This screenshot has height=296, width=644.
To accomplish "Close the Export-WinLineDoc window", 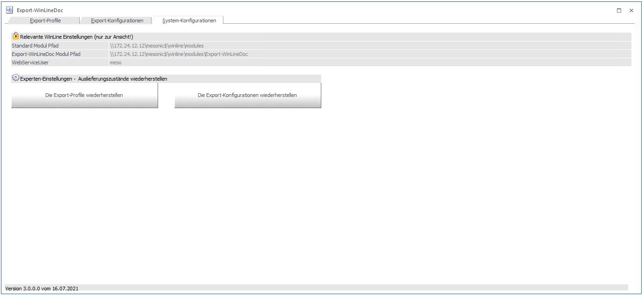I will [631, 10].
